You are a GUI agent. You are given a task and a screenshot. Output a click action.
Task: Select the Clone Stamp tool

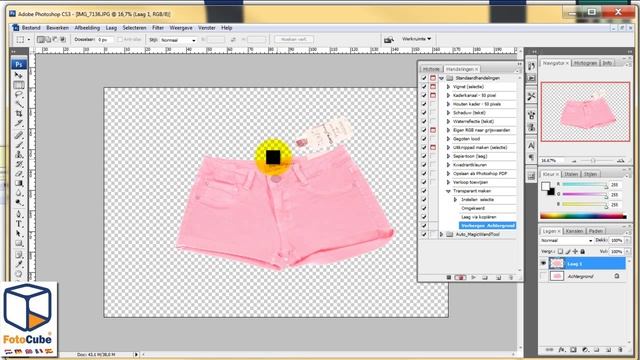pyautogui.click(x=18, y=154)
